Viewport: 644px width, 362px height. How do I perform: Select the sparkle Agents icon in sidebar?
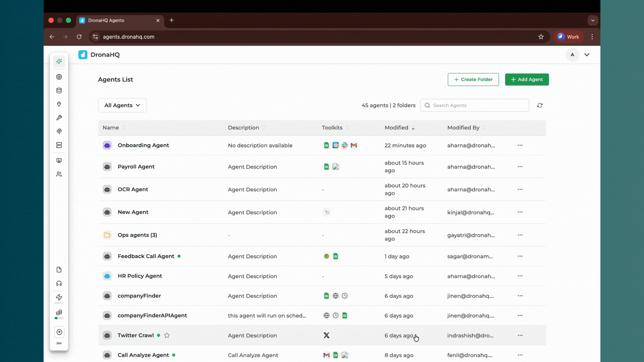tap(59, 61)
